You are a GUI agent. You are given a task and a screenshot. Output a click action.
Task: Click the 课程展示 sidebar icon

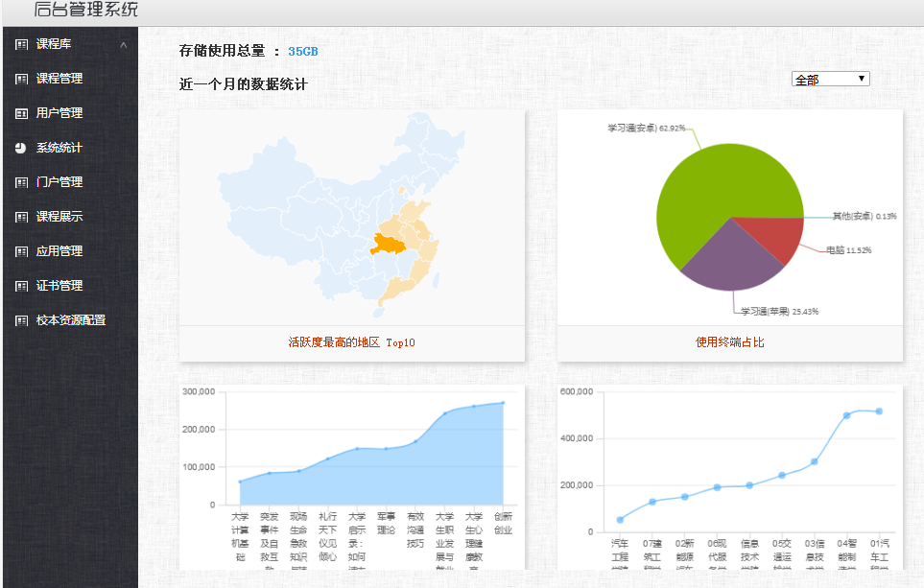(21, 217)
